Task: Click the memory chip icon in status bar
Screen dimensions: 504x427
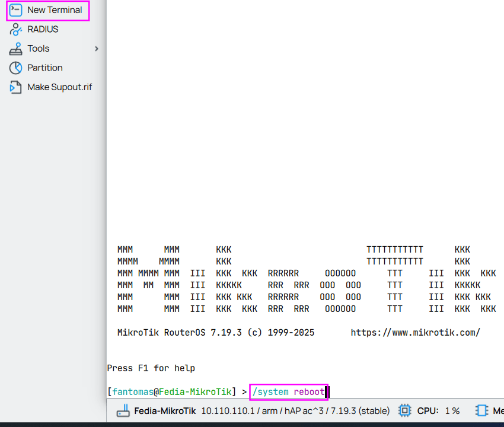Action: 481,410
